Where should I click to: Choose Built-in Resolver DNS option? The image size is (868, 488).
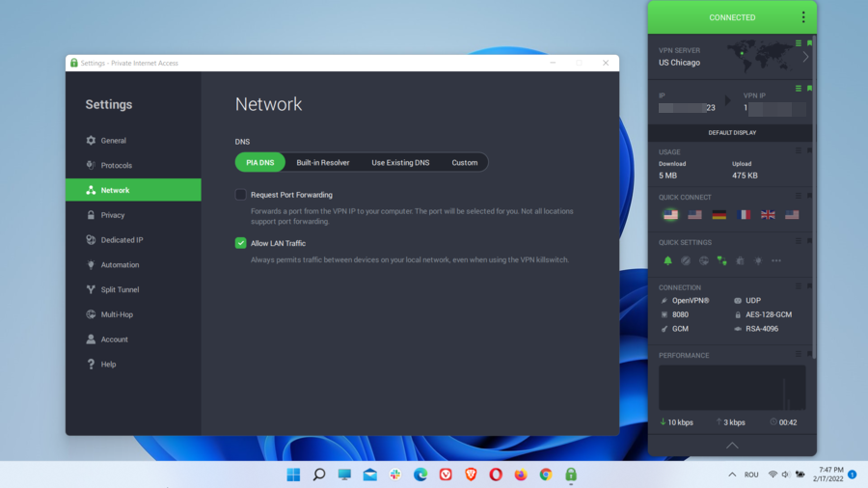coord(323,163)
